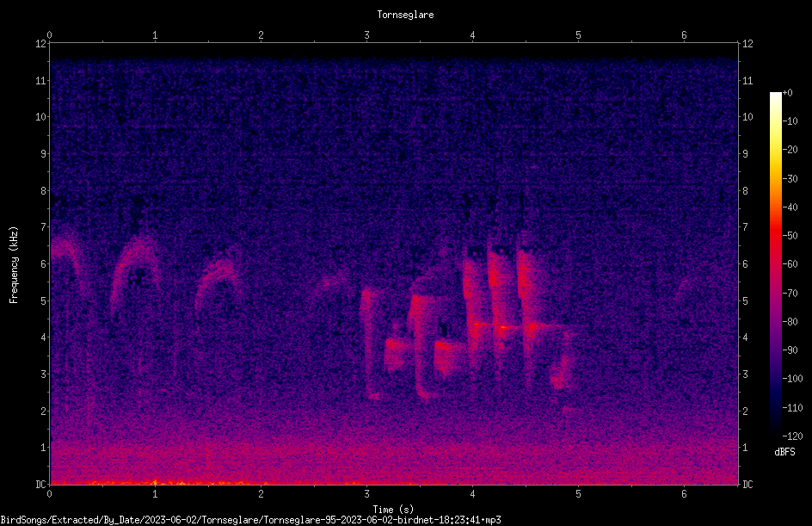The height and width of the screenshot is (526, 812).
Task: Click the Tornseglare title at top
Action: pyautogui.click(x=405, y=15)
